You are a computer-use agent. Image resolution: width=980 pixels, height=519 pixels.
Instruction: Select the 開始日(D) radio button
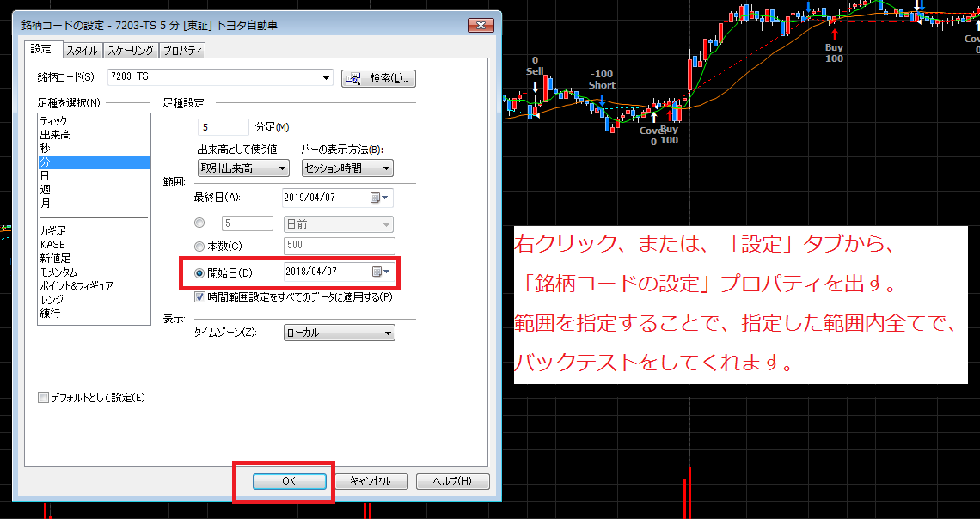[x=199, y=272]
